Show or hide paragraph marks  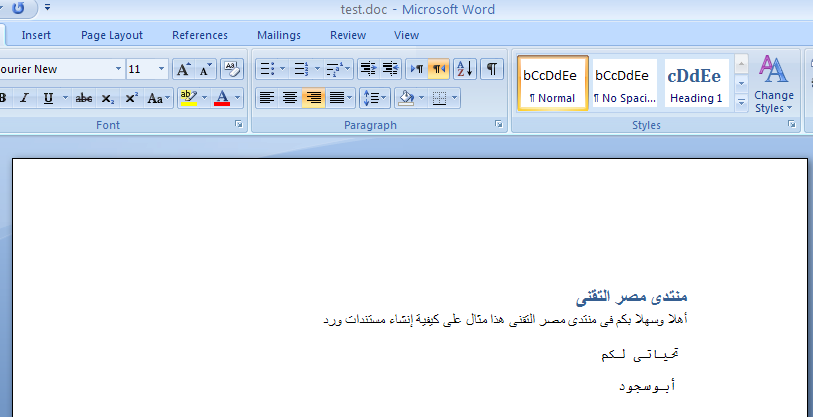click(492, 69)
